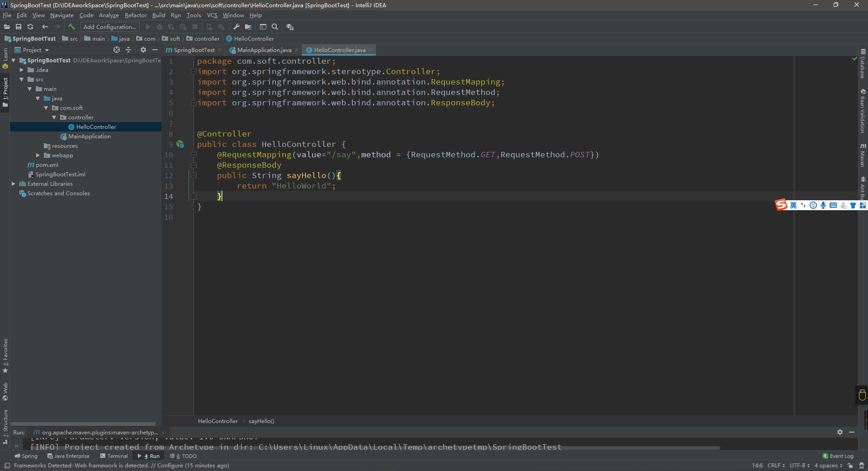Image resolution: width=868 pixels, height=471 pixels.
Task: Switch to SpringBootTest pom tab
Action: pyautogui.click(x=194, y=50)
